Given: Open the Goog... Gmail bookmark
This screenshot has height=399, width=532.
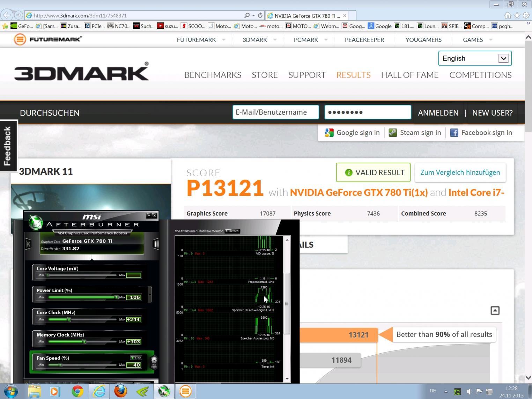Looking at the screenshot, I should click(x=354, y=26).
